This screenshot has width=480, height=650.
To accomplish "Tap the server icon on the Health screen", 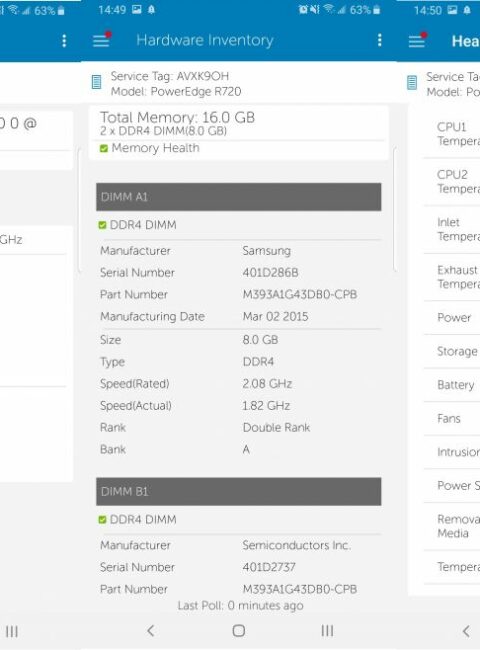I will click(x=412, y=82).
